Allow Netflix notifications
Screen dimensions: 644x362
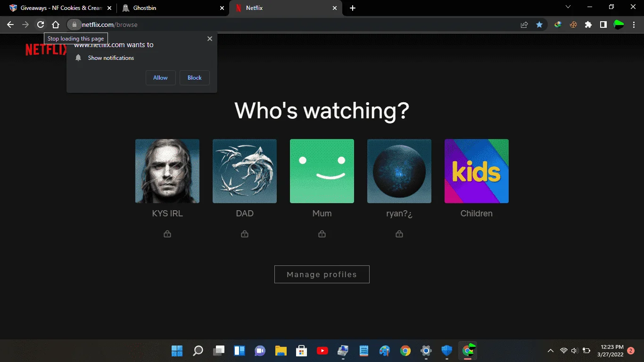pos(161,78)
